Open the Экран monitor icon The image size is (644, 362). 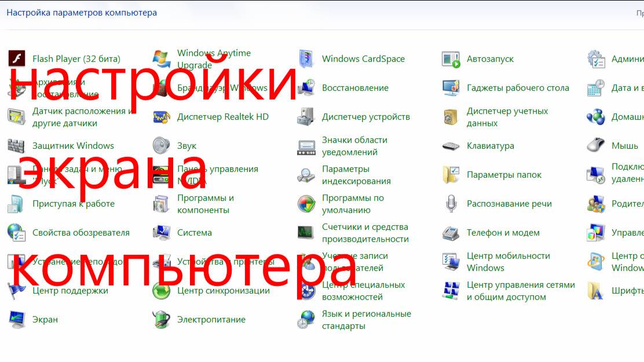[x=17, y=320]
